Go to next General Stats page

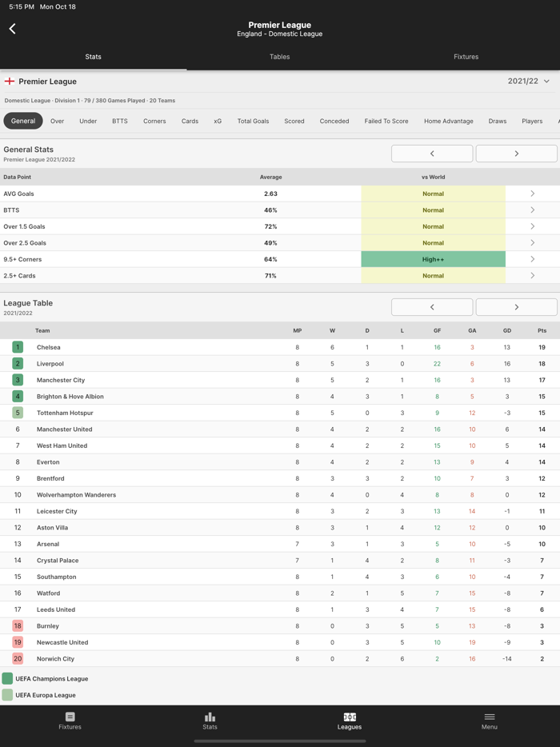click(516, 154)
